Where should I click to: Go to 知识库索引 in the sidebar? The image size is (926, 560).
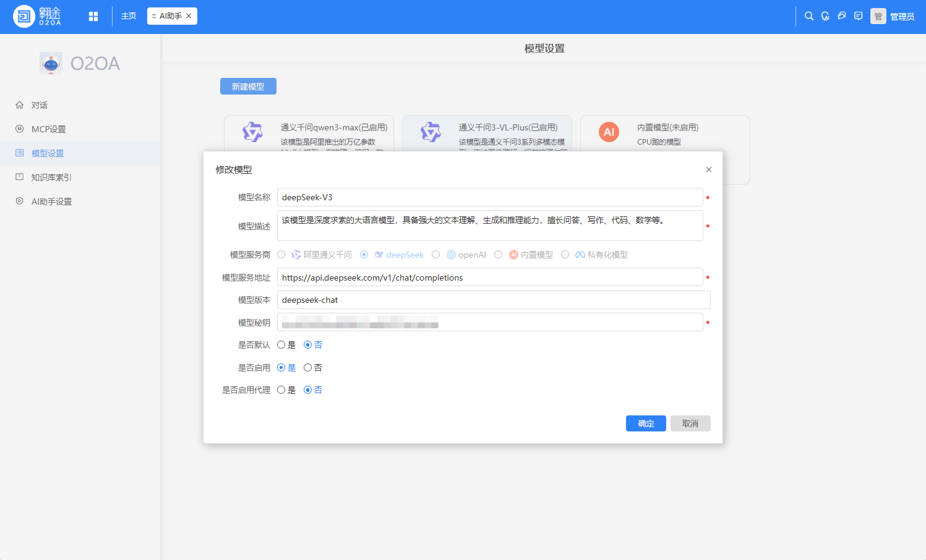coord(51,177)
